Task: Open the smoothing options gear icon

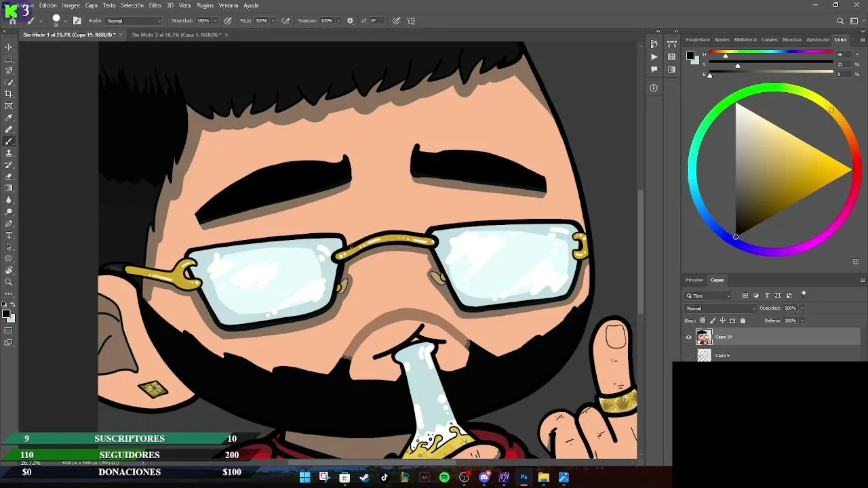Action: click(351, 21)
